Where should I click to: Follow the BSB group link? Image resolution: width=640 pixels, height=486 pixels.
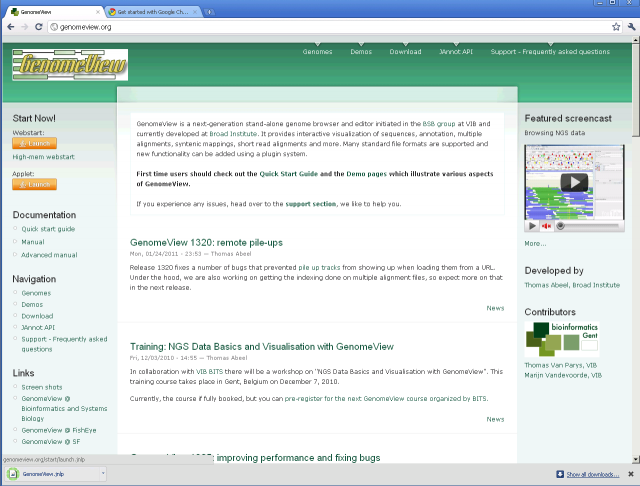coord(439,124)
